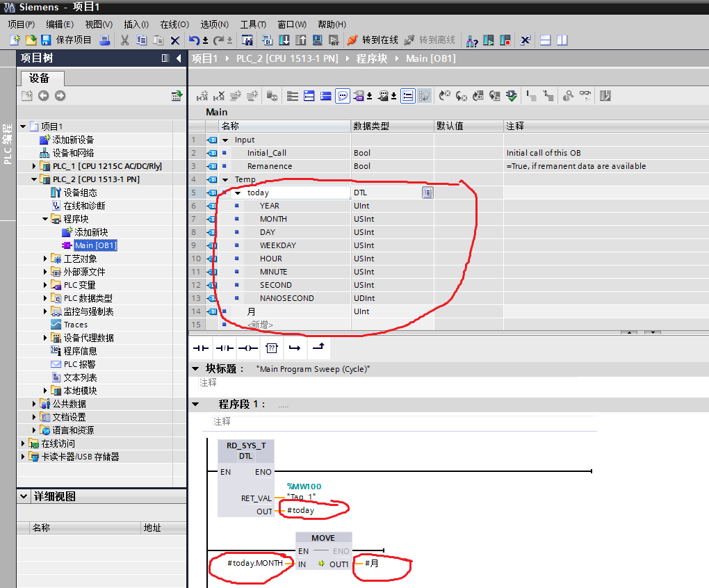
Task: Click the go back arrow in project tree
Action: pyautogui.click(x=43, y=96)
